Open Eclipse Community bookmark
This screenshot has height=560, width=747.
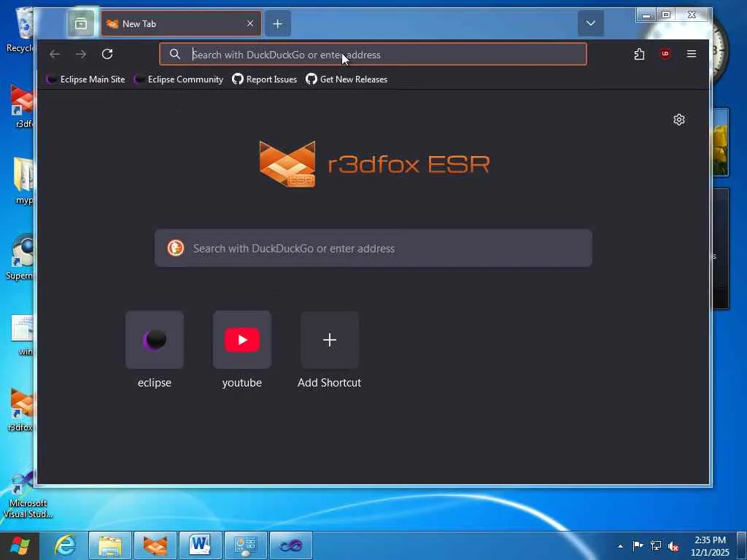click(179, 79)
